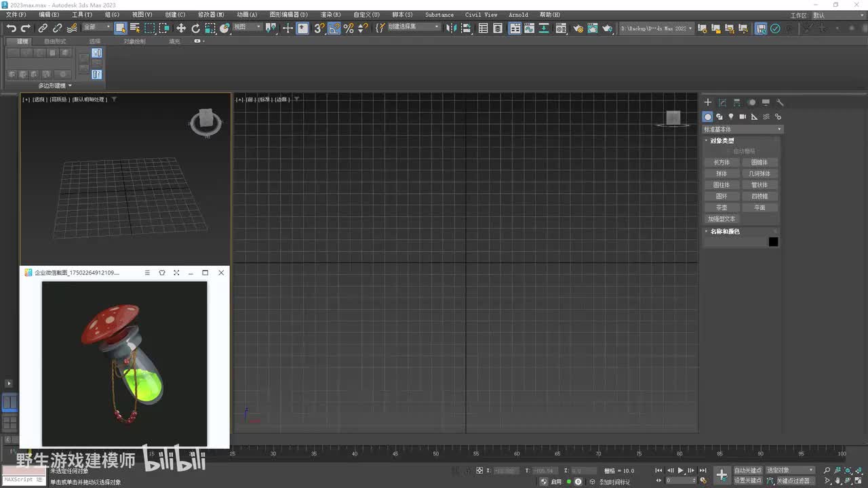The image size is (868, 488).
Task: Click the 圆柱体 cylinder button
Action: pyautogui.click(x=722, y=185)
